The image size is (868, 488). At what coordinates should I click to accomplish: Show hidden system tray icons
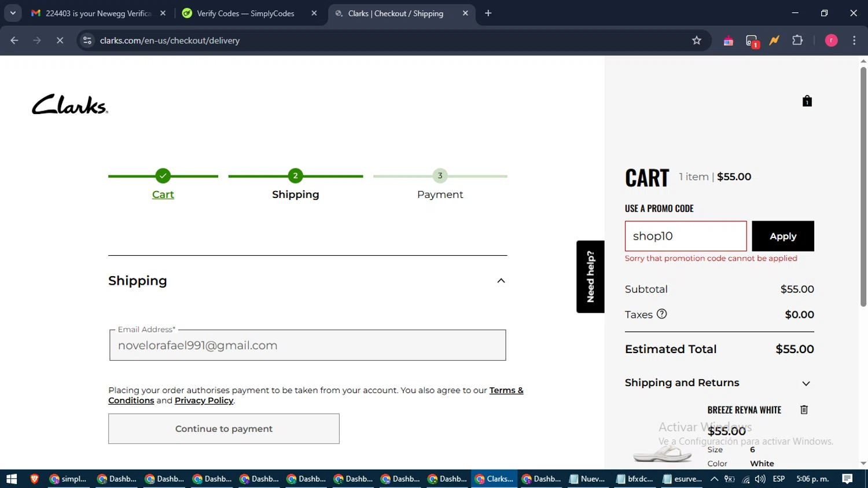pos(715,479)
